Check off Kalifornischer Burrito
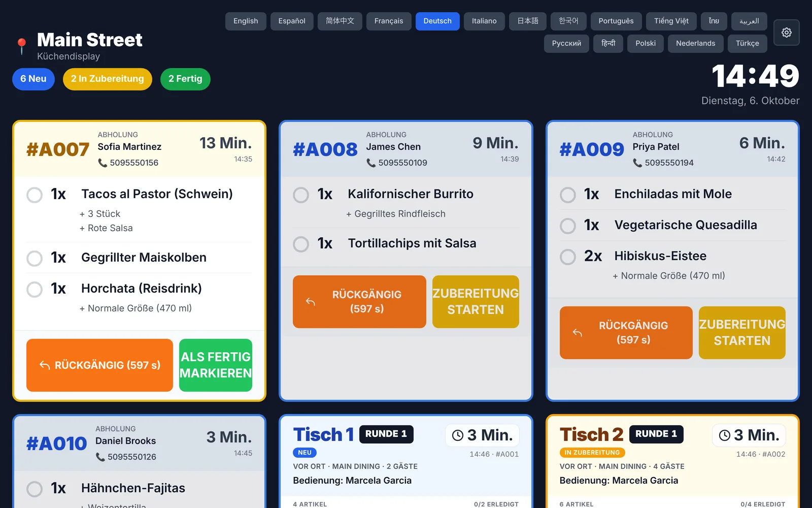Viewport: 812px width, 508px height. pos(301,195)
